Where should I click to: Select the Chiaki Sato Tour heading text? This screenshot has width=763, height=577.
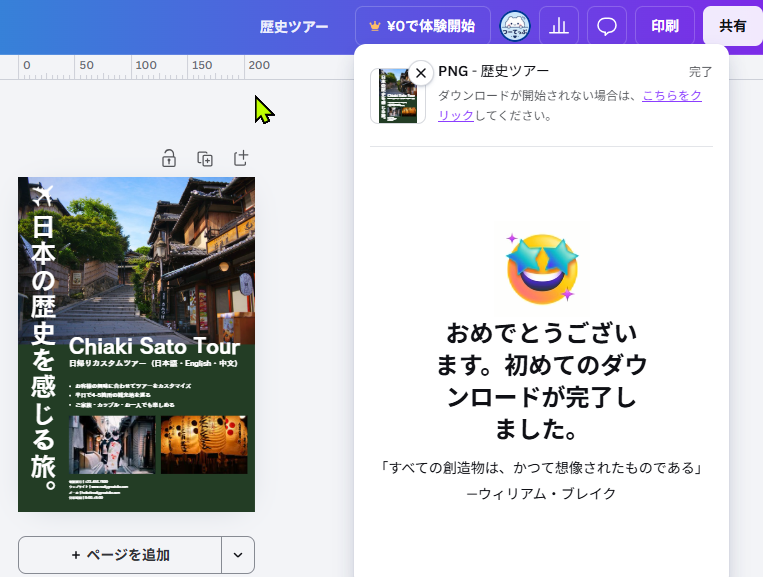[x=154, y=346]
